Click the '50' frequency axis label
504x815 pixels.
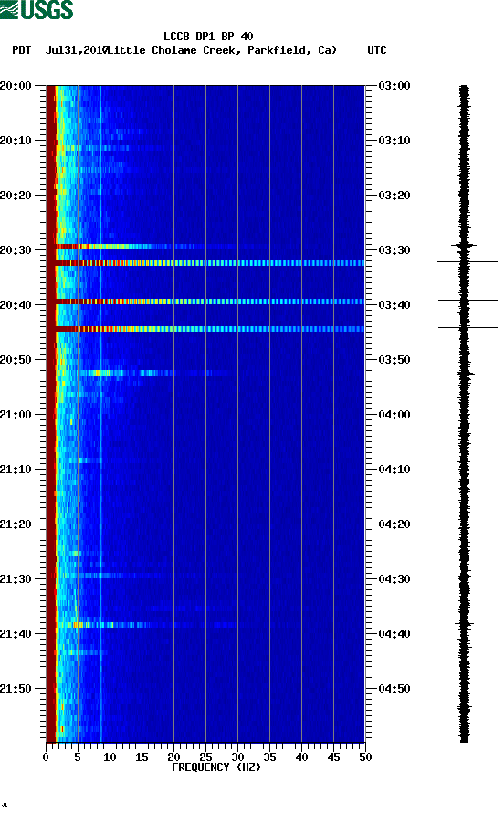pyautogui.click(x=365, y=757)
